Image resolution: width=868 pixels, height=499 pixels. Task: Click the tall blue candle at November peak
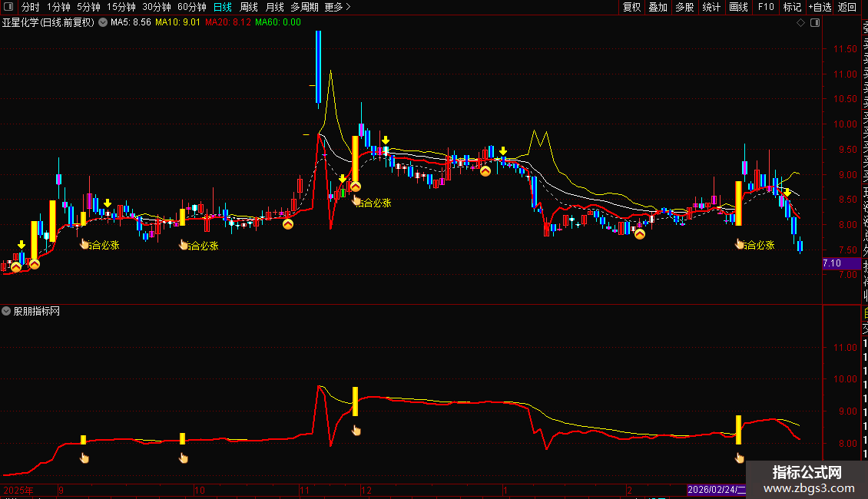click(x=318, y=68)
